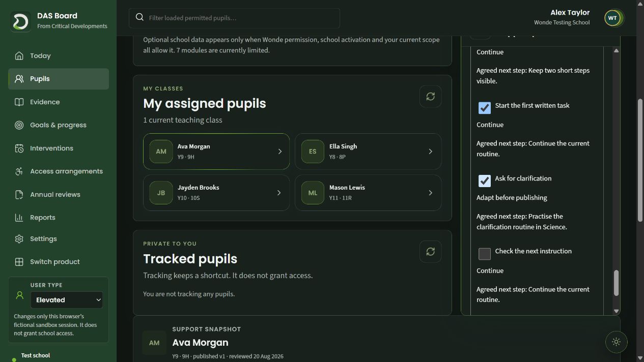Click Switch product
The height and width of the screenshot is (362, 644).
coord(59,262)
